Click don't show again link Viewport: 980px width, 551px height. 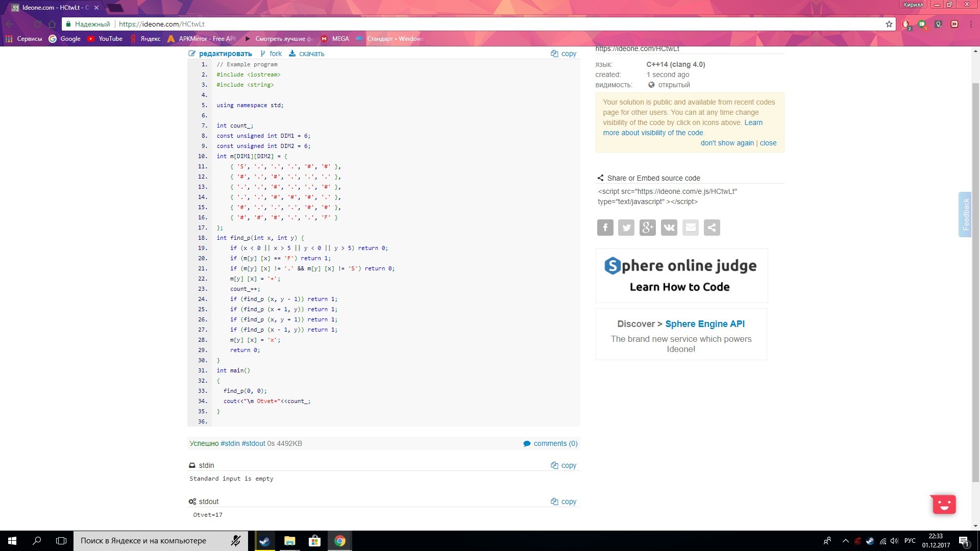click(x=727, y=143)
